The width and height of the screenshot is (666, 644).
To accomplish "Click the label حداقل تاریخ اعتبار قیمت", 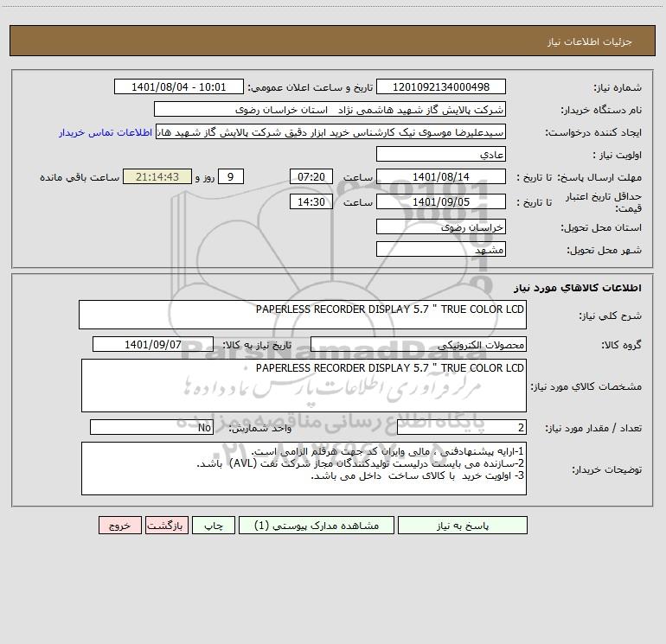I will pyautogui.click(x=604, y=202).
